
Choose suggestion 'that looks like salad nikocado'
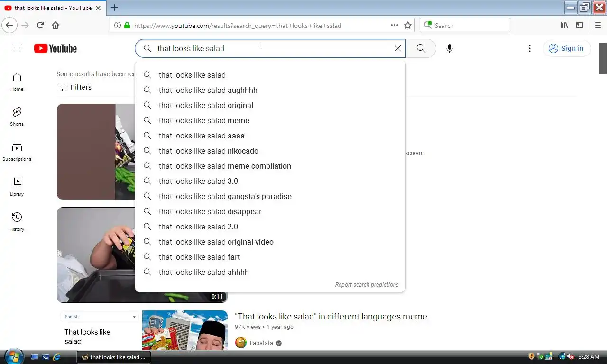270,151
